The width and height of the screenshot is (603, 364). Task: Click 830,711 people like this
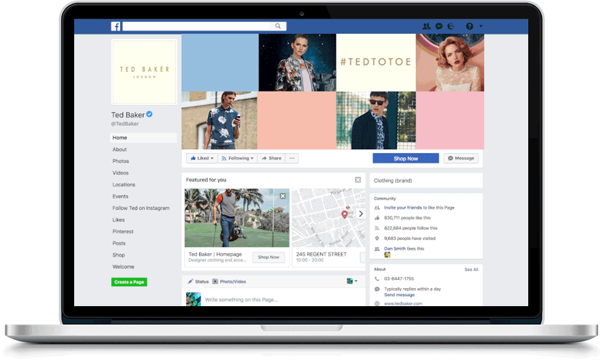(407, 218)
